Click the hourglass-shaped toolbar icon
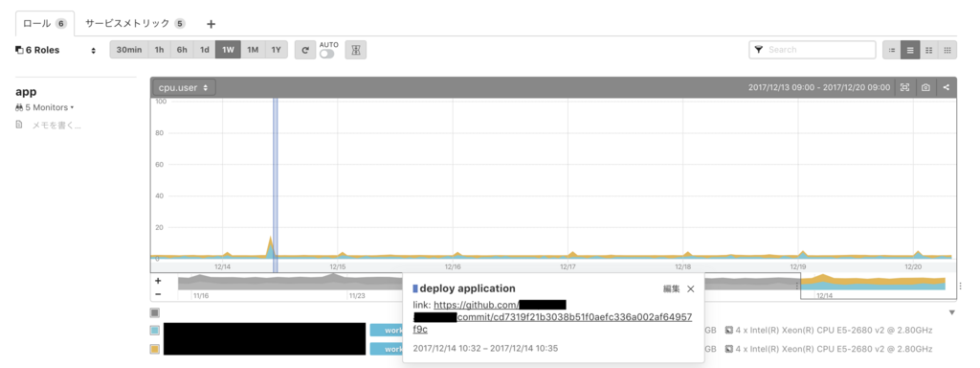The height and width of the screenshot is (368, 980). pos(356,50)
